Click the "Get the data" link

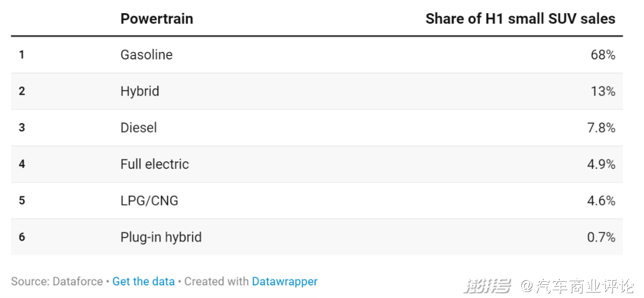[x=144, y=281]
